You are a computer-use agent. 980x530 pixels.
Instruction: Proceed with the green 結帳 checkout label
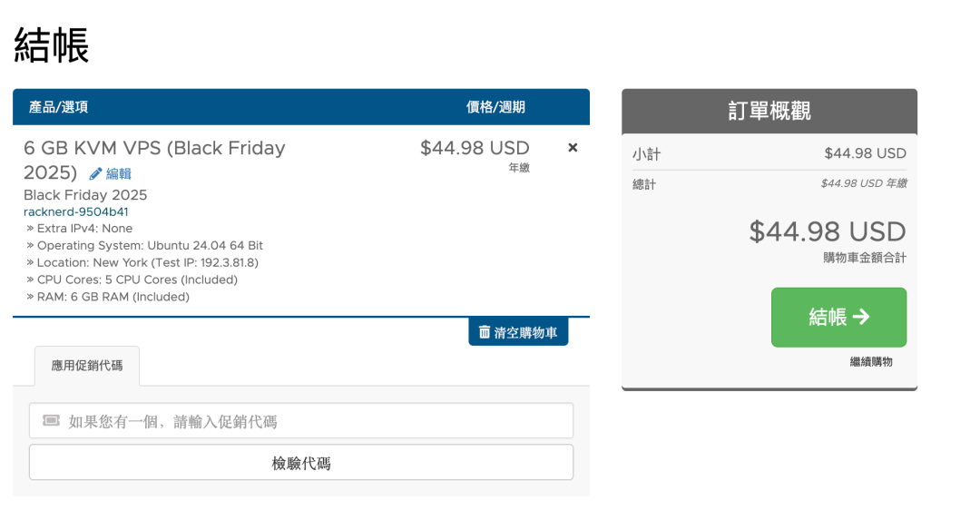(x=828, y=317)
